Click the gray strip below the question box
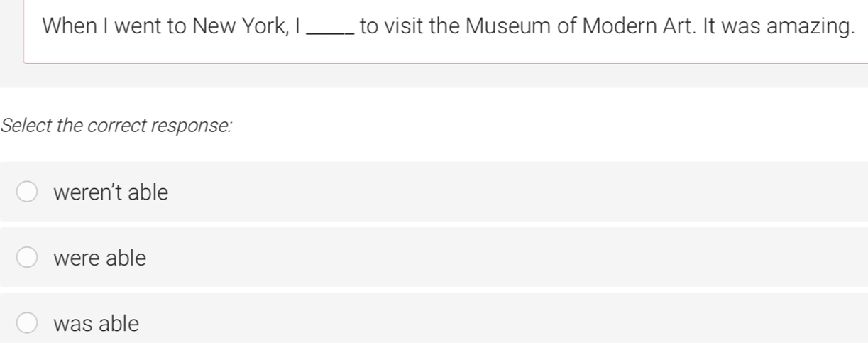 click(x=426, y=75)
